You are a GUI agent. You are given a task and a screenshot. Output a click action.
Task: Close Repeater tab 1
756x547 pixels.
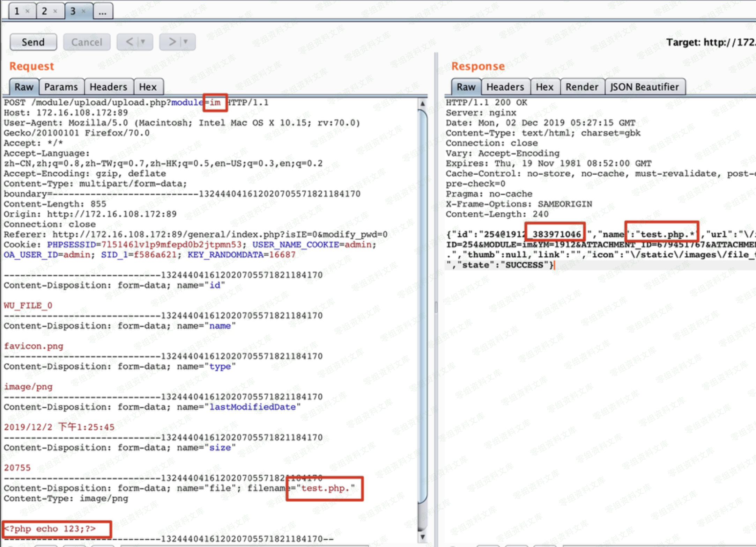point(28,11)
